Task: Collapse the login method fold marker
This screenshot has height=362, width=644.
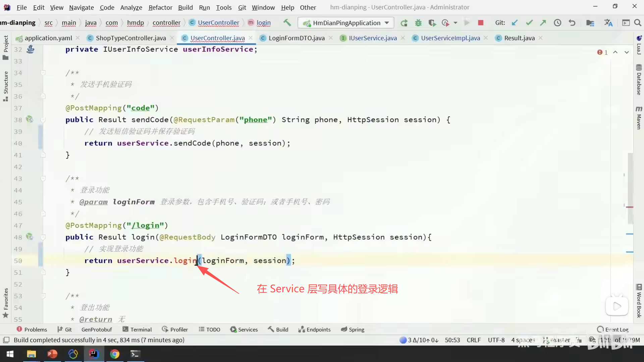Action: (x=43, y=237)
